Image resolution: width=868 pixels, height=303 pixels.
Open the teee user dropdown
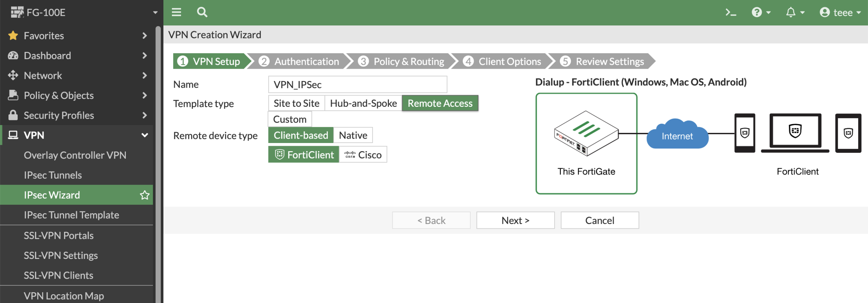pyautogui.click(x=840, y=13)
